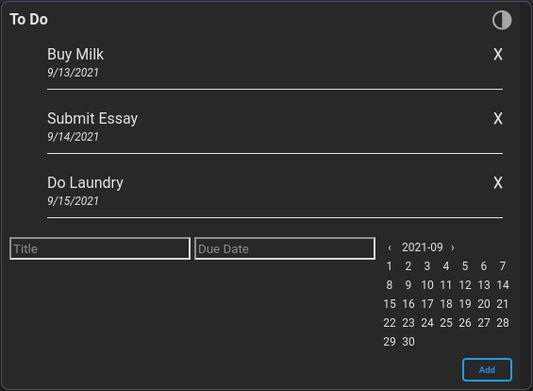The image size is (533, 391).
Task: Select day 22 in the date picker
Action: click(390, 323)
